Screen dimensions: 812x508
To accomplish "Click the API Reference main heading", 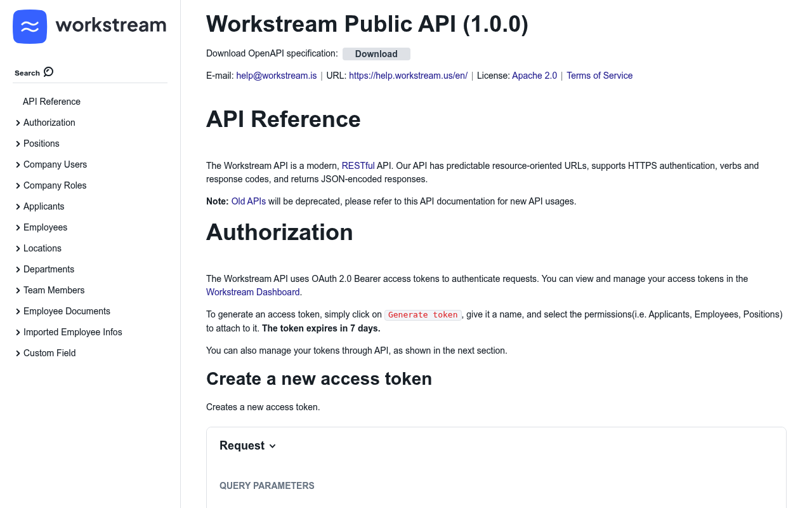I will coord(284,119).
